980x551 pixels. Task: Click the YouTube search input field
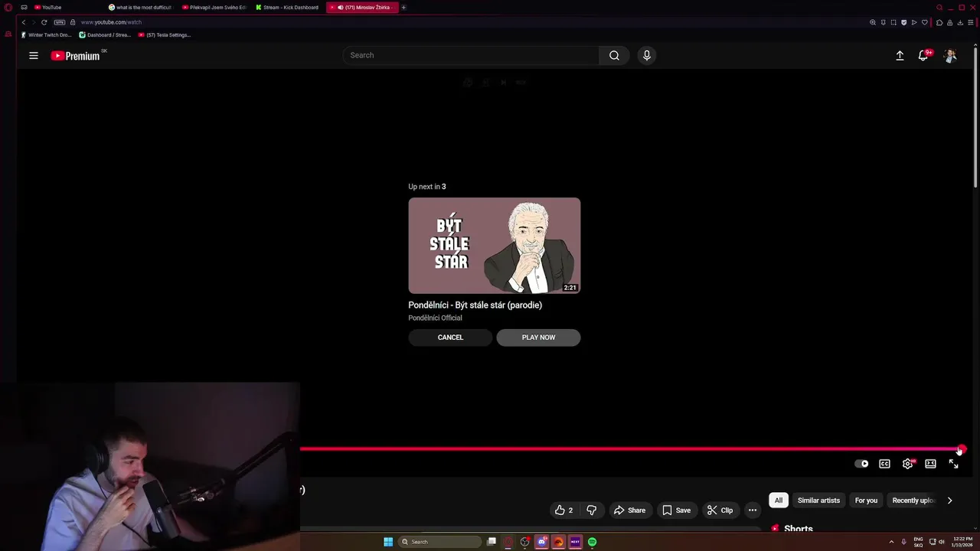pos(471,55)
